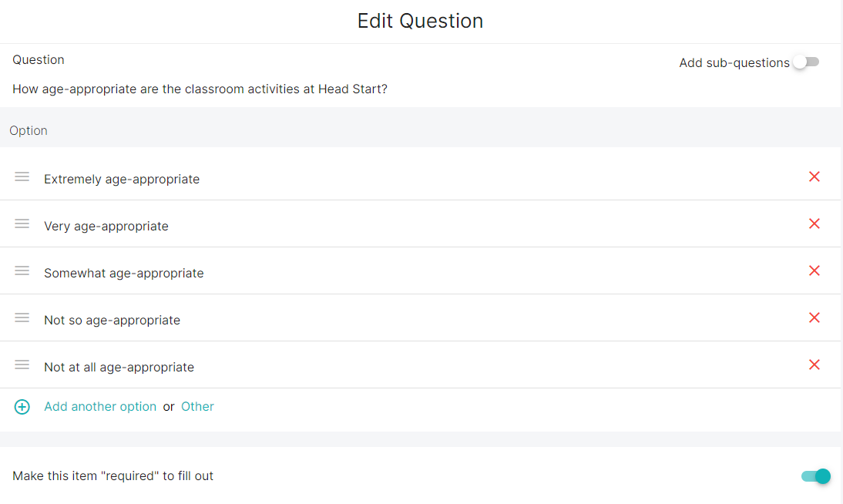The height and width of the screenshot is (504, 843).
Task: Delete the 'Extremely age-appropriate' option
Action: coord(814,177)
